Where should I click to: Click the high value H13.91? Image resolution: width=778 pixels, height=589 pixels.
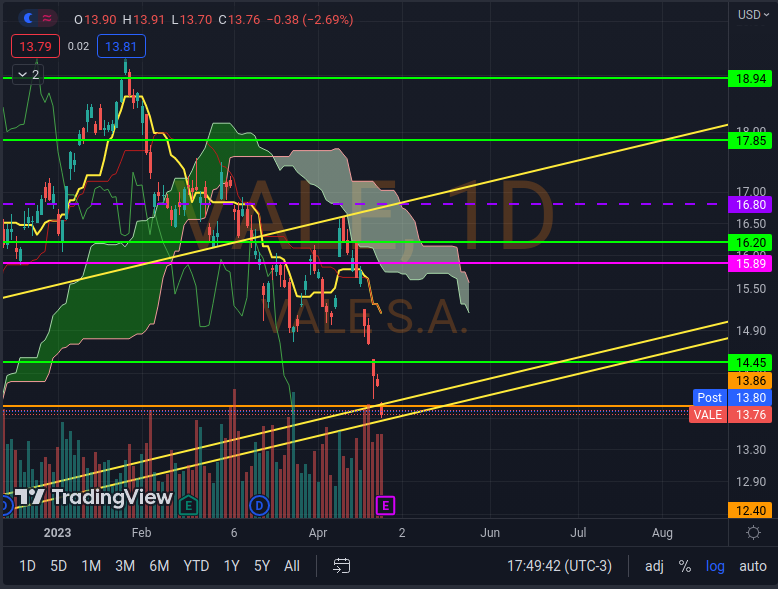pyautogui.click(x=143, y=20)
